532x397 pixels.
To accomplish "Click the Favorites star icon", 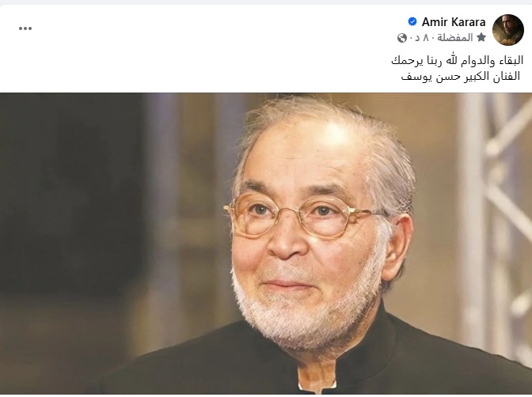I will [x=481, y=37].
